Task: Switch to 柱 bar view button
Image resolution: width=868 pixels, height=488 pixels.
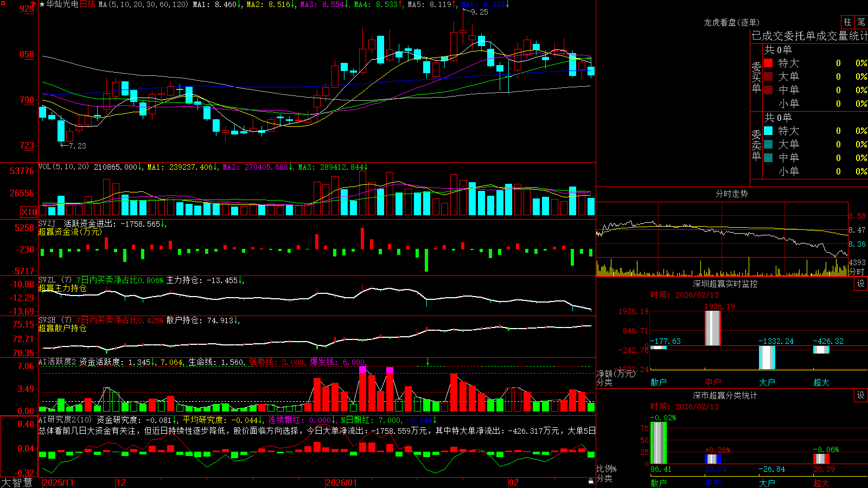Action: [847, 22]
